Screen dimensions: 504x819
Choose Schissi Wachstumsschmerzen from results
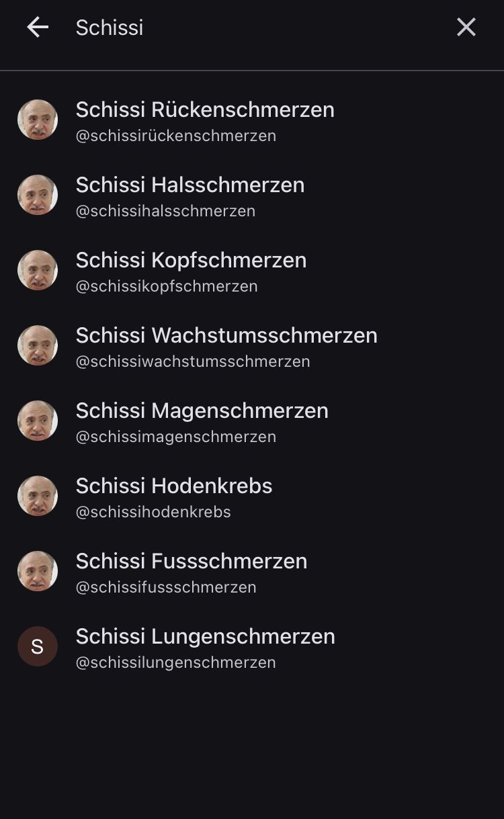pos(252,345)
